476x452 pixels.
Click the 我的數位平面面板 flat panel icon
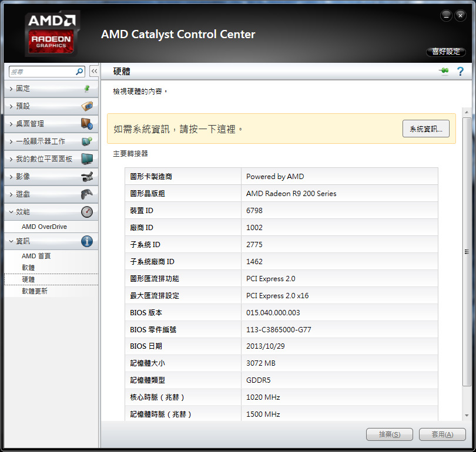coord(87,159)
